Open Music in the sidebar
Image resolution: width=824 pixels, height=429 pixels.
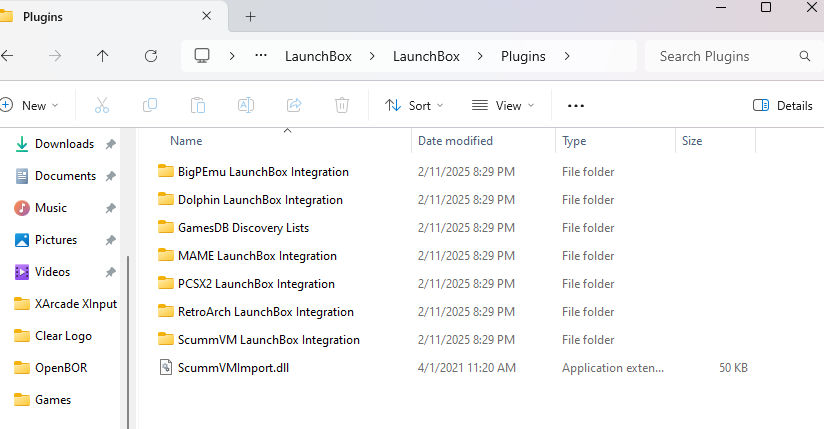click(x=50, y=208)
